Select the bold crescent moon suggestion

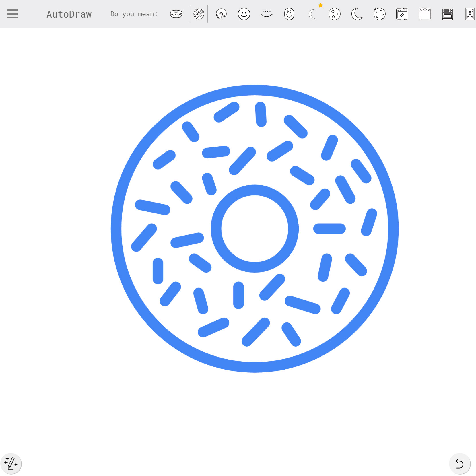[x=357, y=14]
